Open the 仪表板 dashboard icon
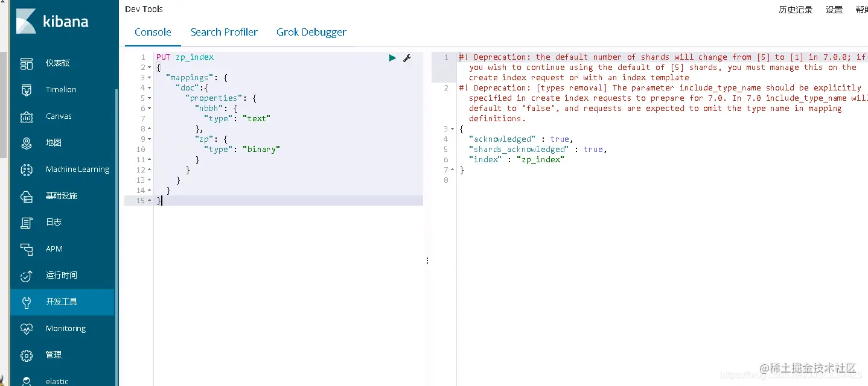The width and height of the screenshot is (868, 386). coord(27,63)
